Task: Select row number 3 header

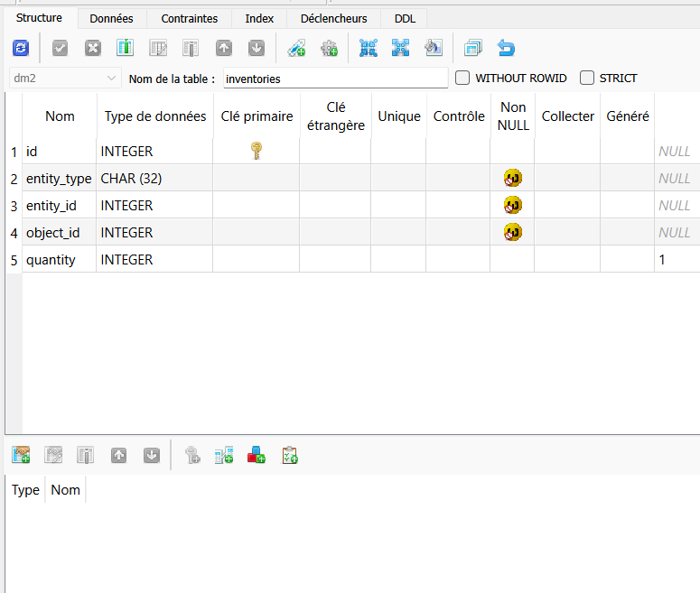Action: tap(14, 206)
